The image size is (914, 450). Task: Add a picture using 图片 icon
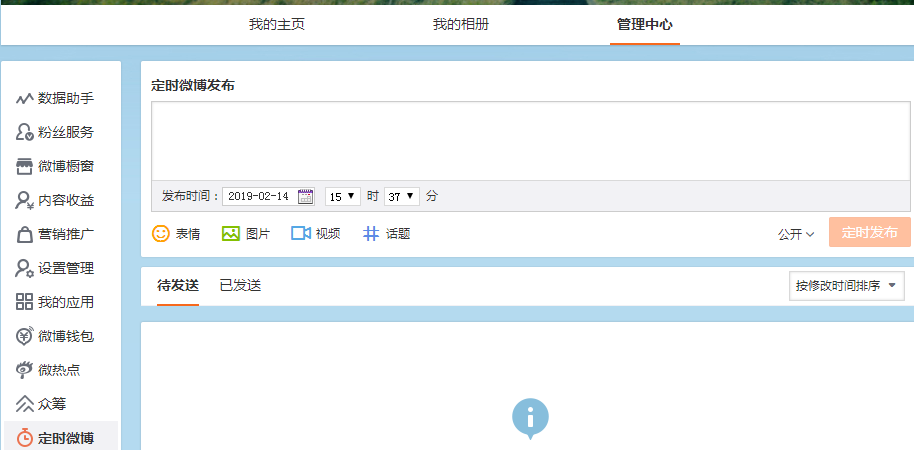coord(231,233)
